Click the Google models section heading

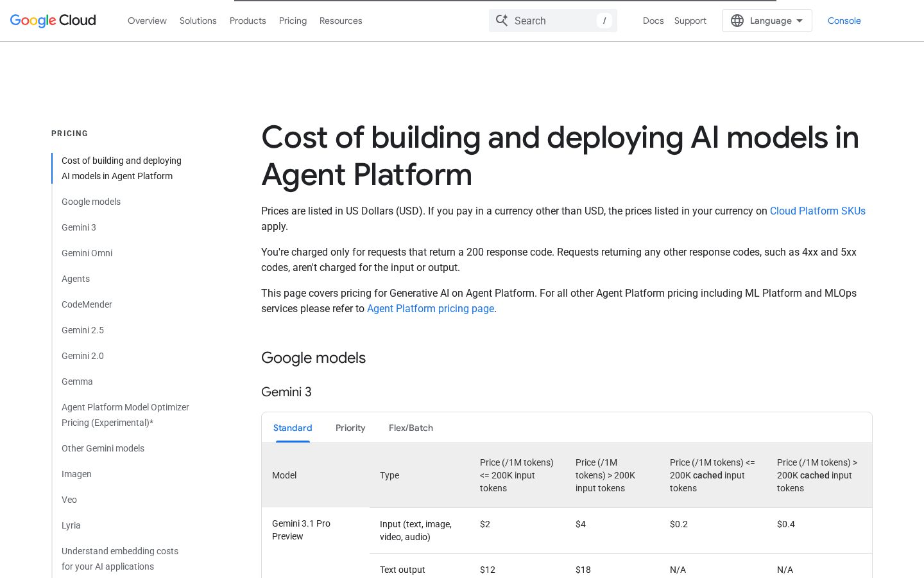click(x=313, y=358)
